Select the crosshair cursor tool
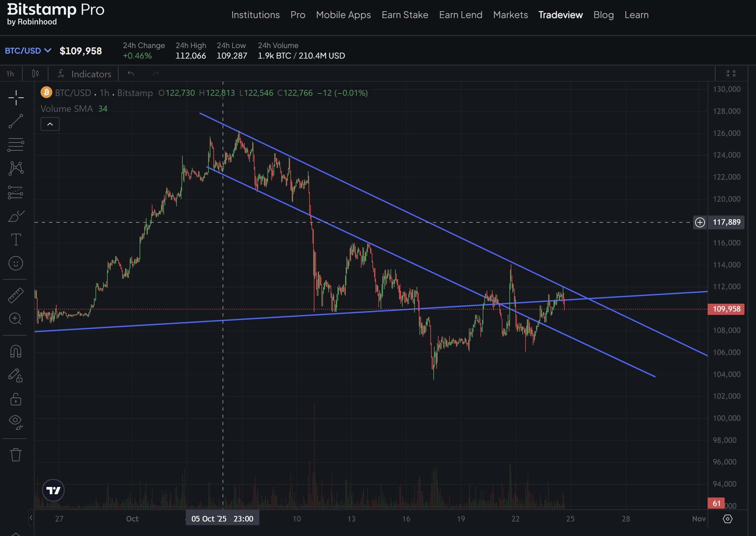The width and height of the screenshot is (756, 536). click(x=15, y=98)
